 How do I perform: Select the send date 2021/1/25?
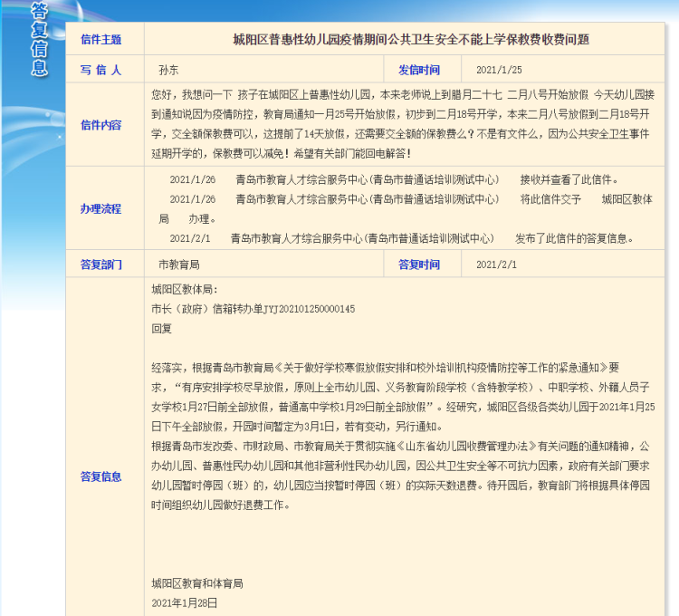tap(499, 70)
